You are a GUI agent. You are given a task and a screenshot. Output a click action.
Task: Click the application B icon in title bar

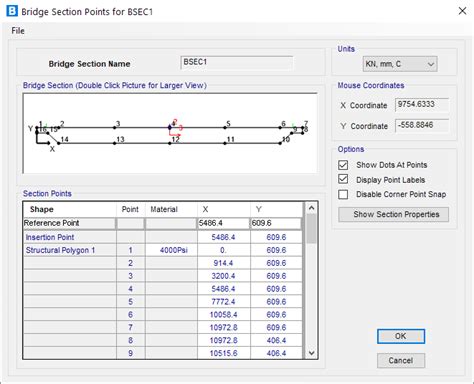click(12, 11)
